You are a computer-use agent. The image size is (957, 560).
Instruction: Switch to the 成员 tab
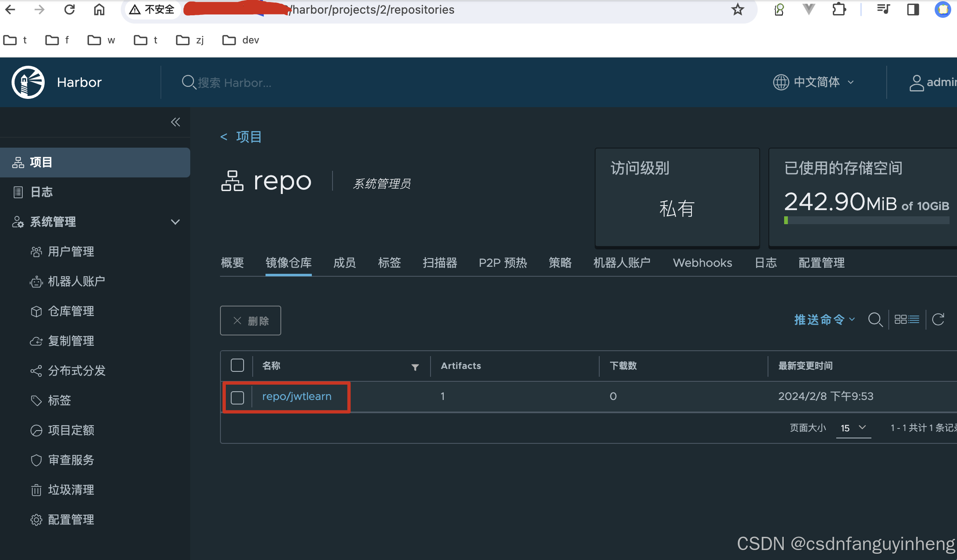(x=345, y=263)
